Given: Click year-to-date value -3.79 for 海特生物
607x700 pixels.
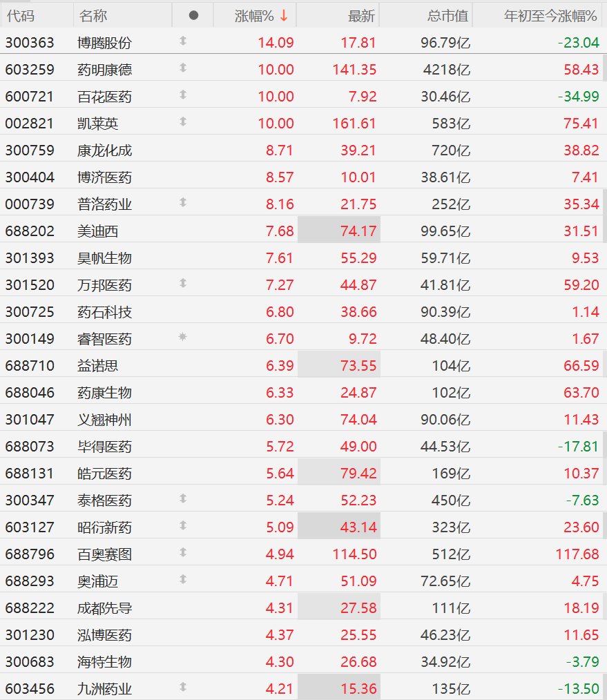Looking at the screenshot, I should coord(582,661).
